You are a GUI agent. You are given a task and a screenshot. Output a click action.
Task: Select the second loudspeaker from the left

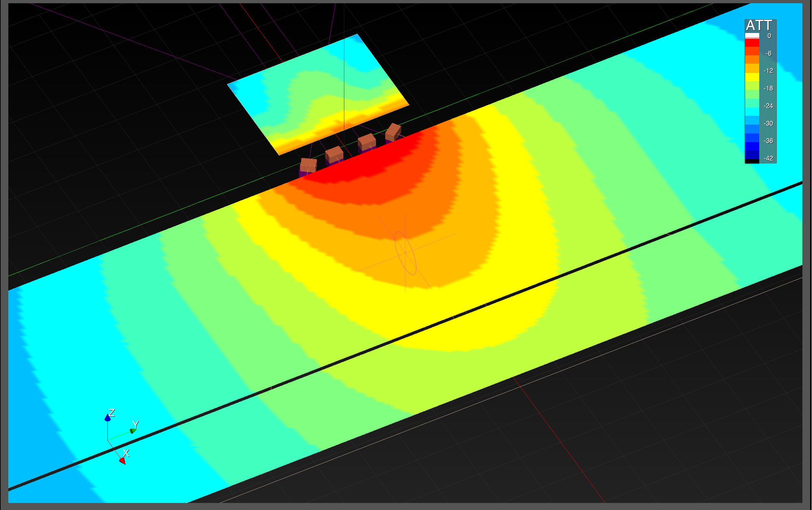(x=334, y=154)
